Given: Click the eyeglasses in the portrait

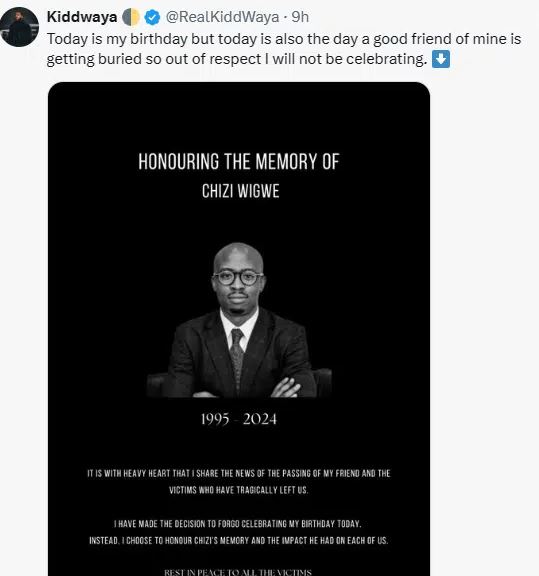Looking at the screenshot, I should 238,278.
